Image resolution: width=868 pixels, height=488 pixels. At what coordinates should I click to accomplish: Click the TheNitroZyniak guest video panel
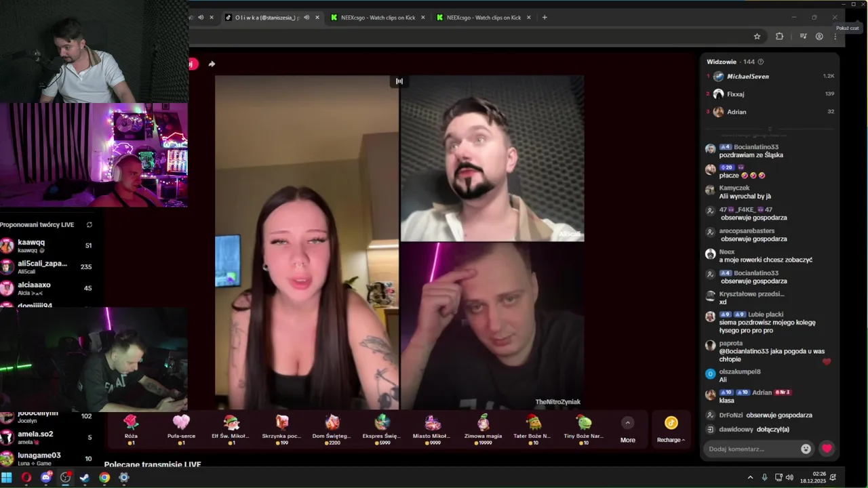click(492, 325)
